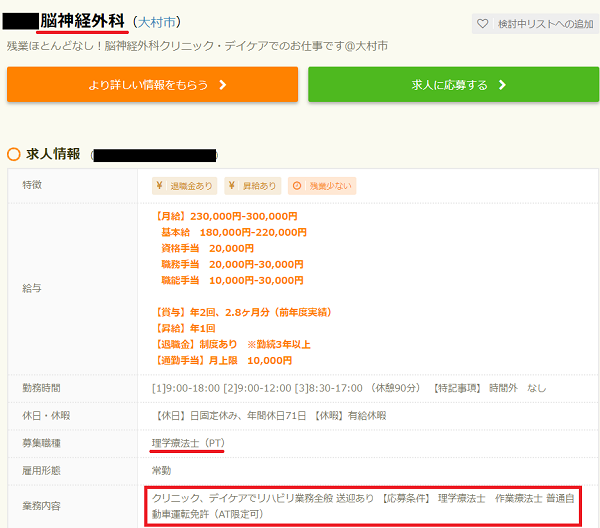
Task: Open the 大村市 location link
Action: (157, 22)
